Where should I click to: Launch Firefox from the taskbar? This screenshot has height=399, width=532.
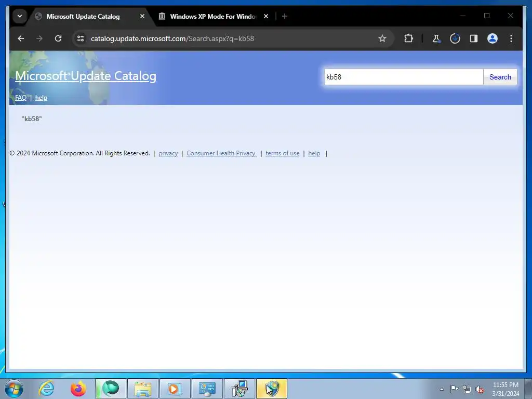click(x=78, y=389)
